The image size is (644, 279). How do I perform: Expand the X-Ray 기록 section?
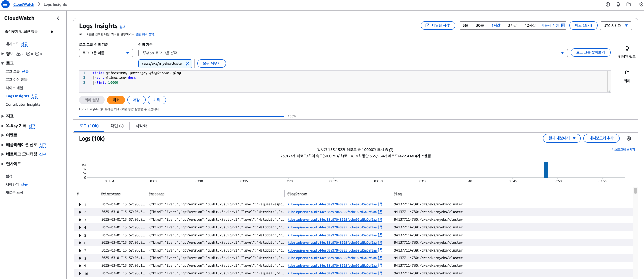tap(3, 126)
